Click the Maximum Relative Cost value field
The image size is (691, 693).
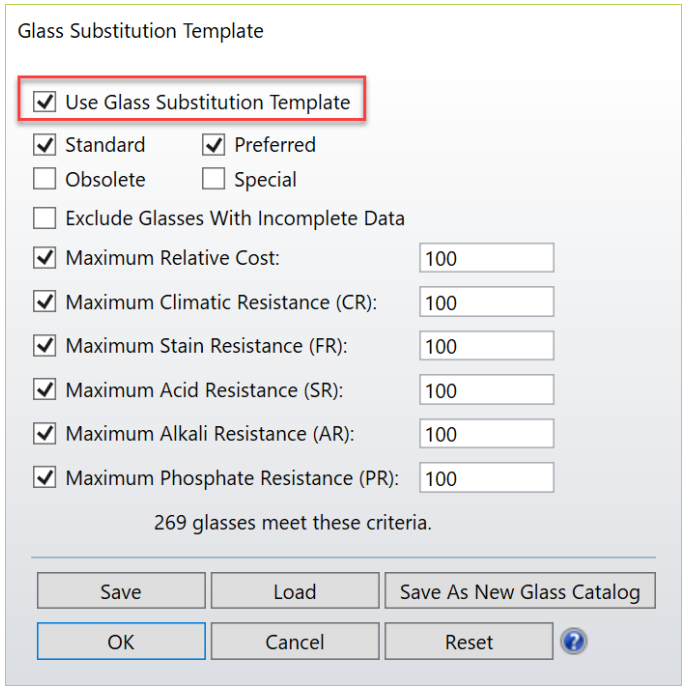click(486, 258)
